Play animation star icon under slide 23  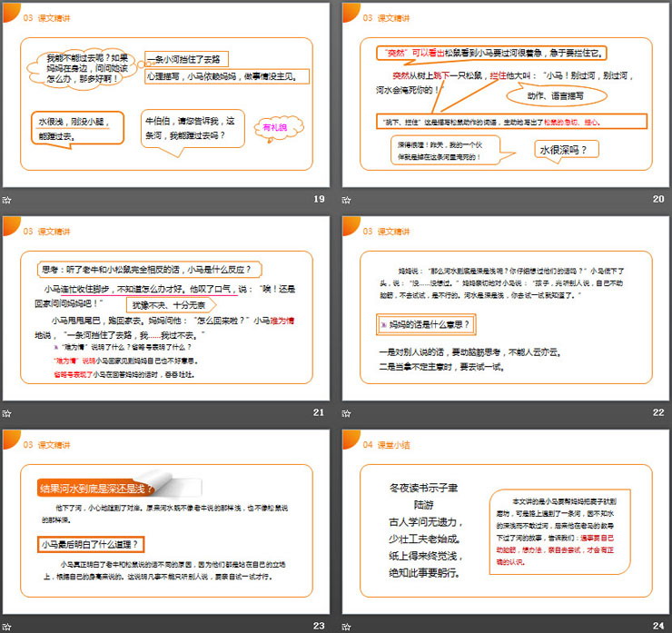click(x=6, y=627)
